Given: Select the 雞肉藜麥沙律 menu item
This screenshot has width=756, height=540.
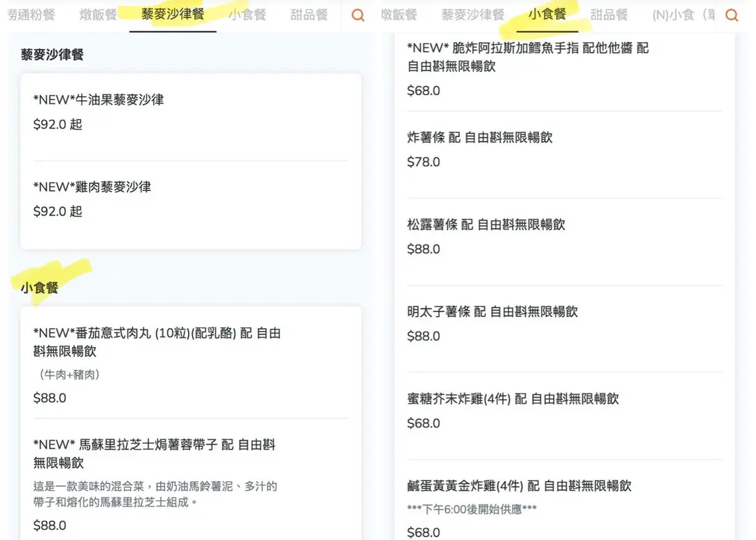Looking at the screenshot, I should pos(190,199).
